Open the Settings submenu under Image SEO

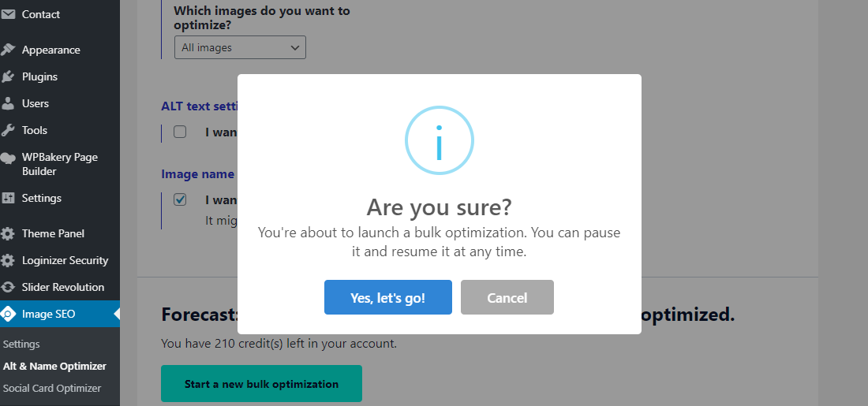point(21,344)
